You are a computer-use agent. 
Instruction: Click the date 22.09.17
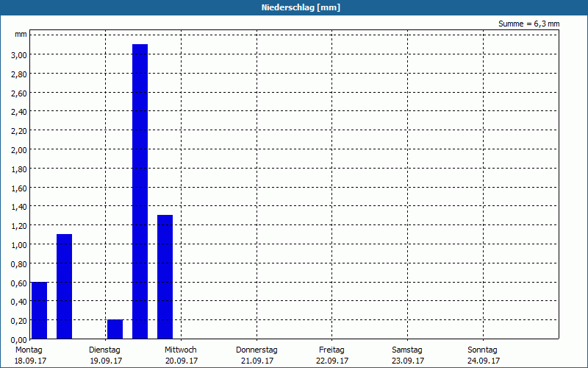[332, 361]
